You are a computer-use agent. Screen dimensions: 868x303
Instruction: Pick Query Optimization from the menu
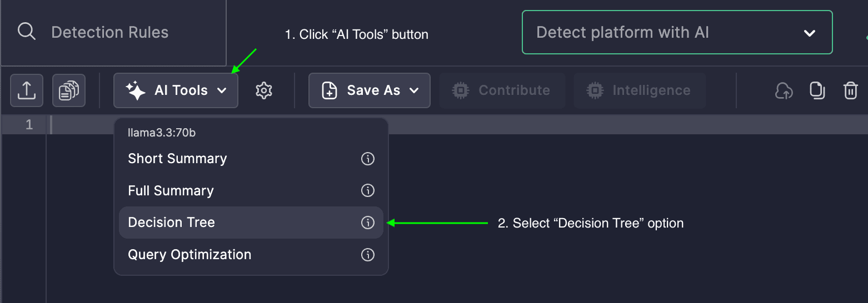[189, 255]
